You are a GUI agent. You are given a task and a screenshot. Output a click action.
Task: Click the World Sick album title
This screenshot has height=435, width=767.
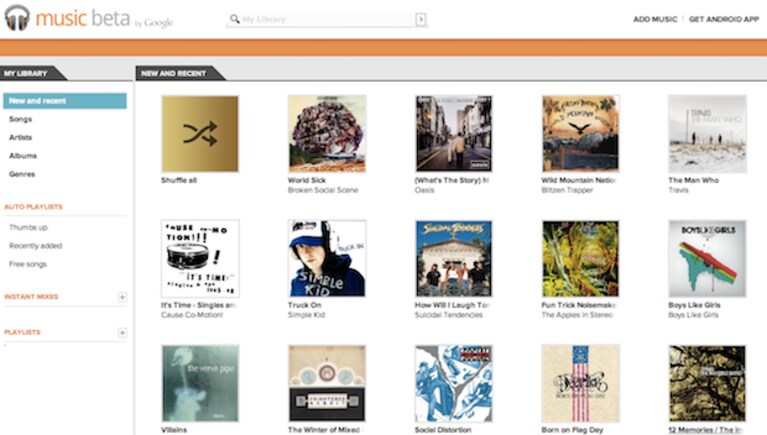pyautogui.click(x=307, y=180)
